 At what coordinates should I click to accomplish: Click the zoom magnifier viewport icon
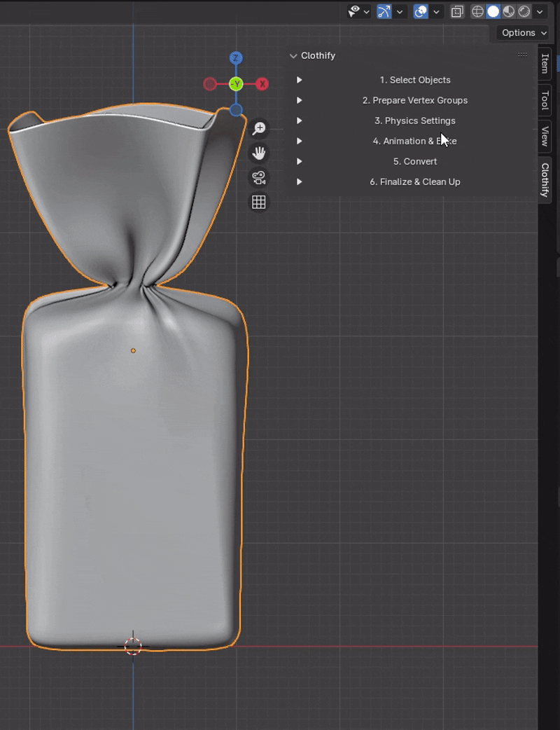tap(259, 129)
